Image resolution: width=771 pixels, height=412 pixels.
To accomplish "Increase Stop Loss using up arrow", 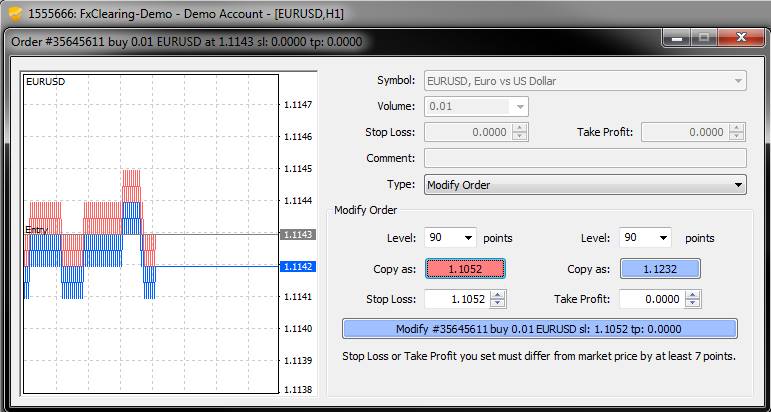I will click(498, 294).
